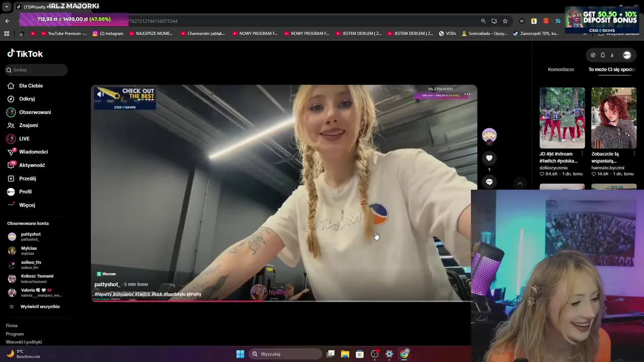Switch to To może Ci się spodobać tab
The width and height of the screenshot is (644, 362).
[x=612, y=69]
